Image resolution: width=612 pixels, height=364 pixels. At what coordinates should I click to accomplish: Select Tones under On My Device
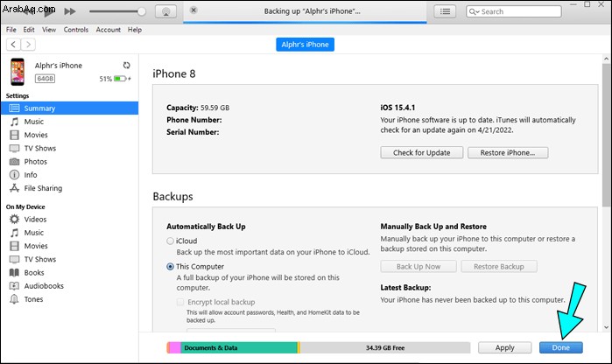pos(33,299)
